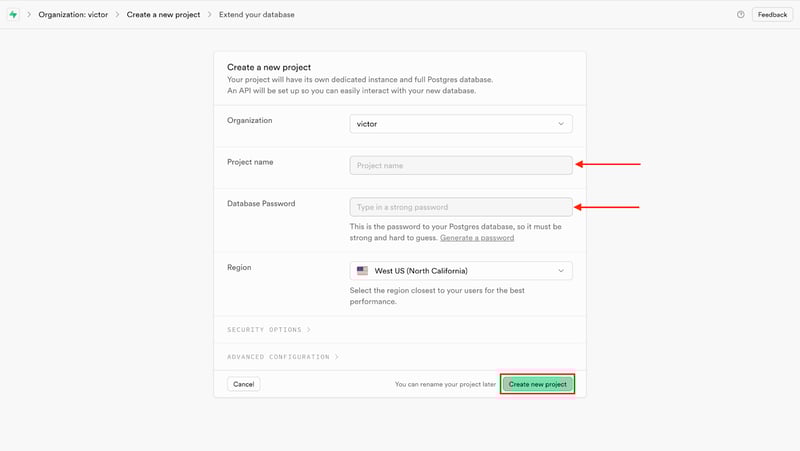The image size is (800, 451).
Task: Select Extend your database breadcrumb
Action: [257, 14]
